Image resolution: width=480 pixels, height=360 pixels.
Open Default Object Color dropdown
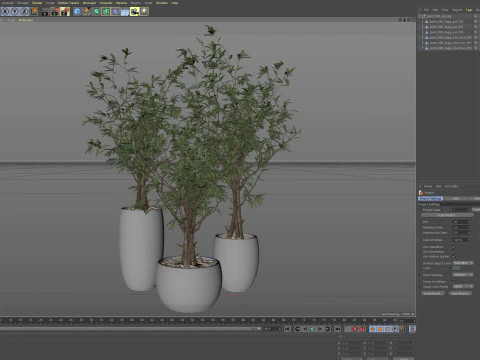pos(463,263)
